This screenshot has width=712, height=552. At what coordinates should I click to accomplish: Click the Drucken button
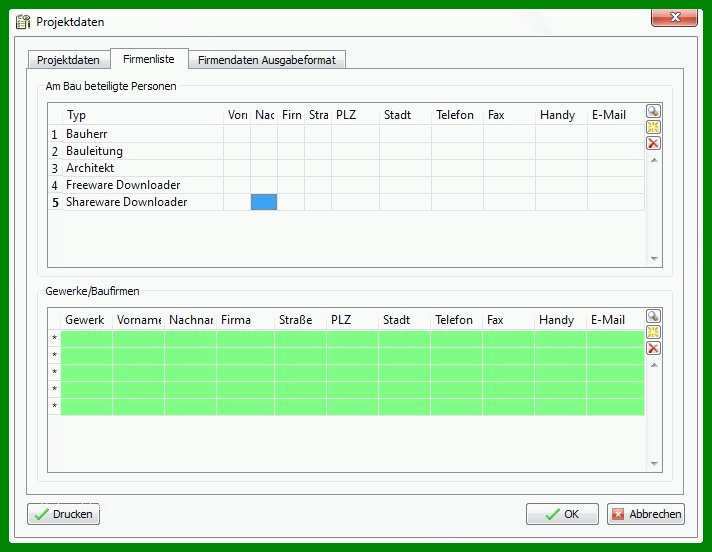coord(63,514)
